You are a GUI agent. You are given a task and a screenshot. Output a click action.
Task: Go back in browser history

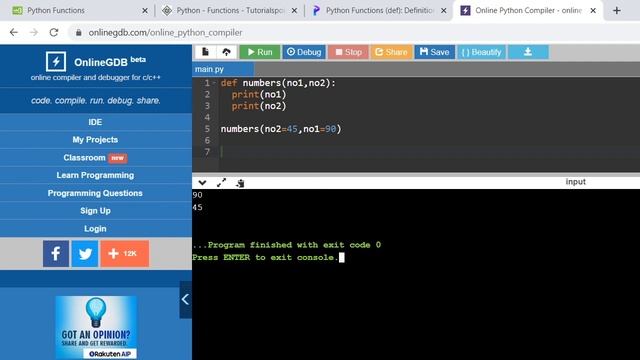point(13,32)
